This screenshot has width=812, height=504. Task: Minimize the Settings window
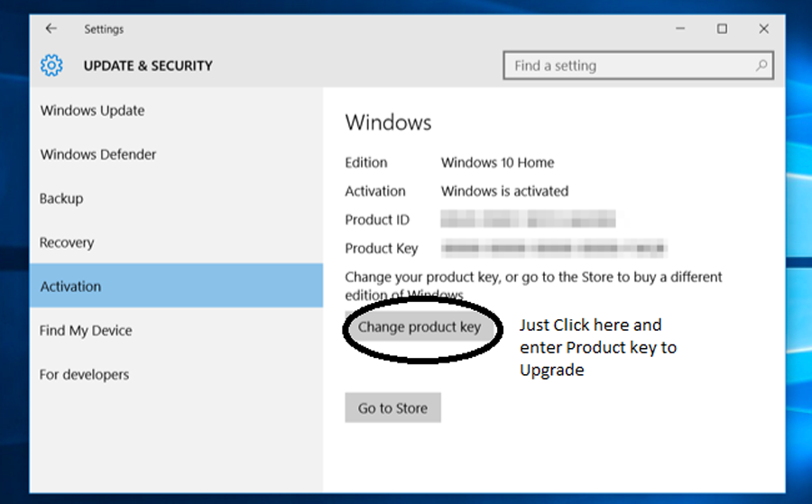[x=680, y=29]
